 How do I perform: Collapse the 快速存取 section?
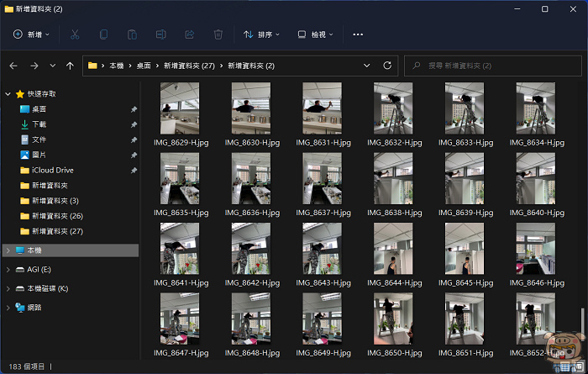coord(8,94)
